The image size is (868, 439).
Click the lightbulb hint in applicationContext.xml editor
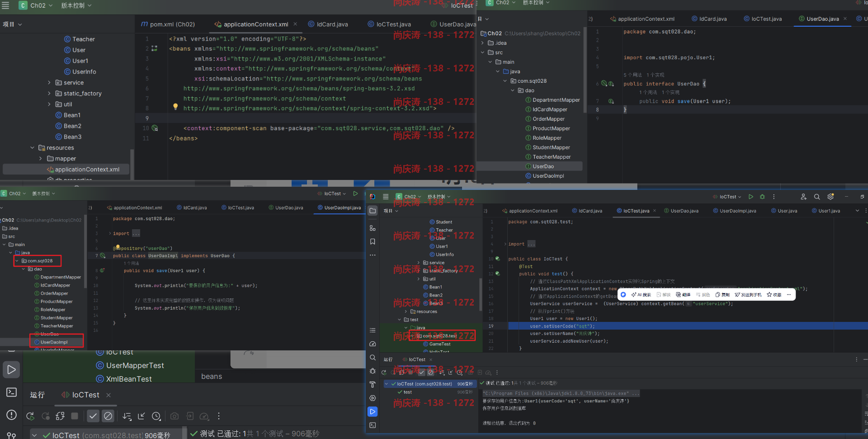175,107
